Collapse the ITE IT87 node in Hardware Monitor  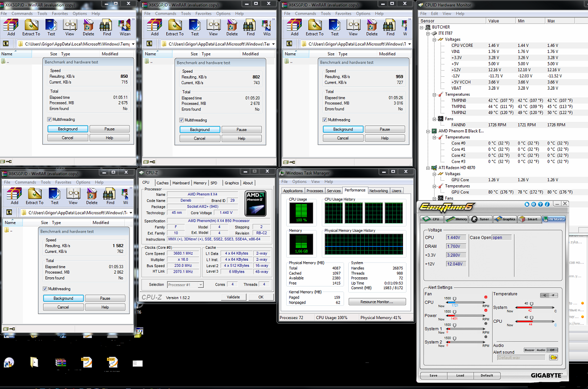(x=429, y=33)
